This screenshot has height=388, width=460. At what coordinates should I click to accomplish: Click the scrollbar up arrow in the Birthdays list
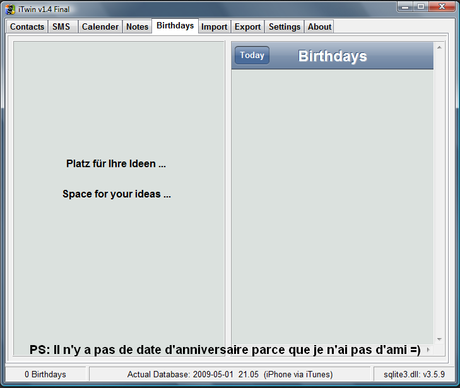[439, 47]
